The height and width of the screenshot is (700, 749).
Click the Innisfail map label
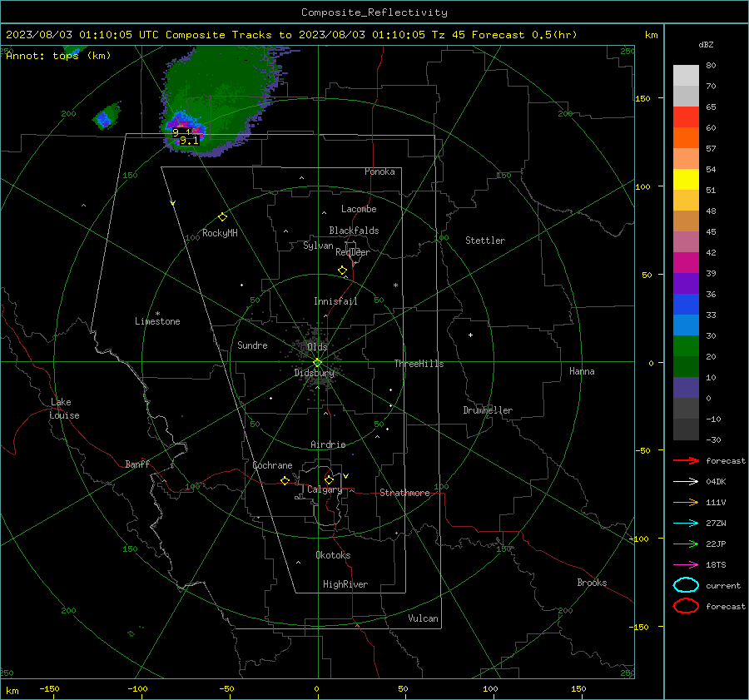tap(335, 301)
